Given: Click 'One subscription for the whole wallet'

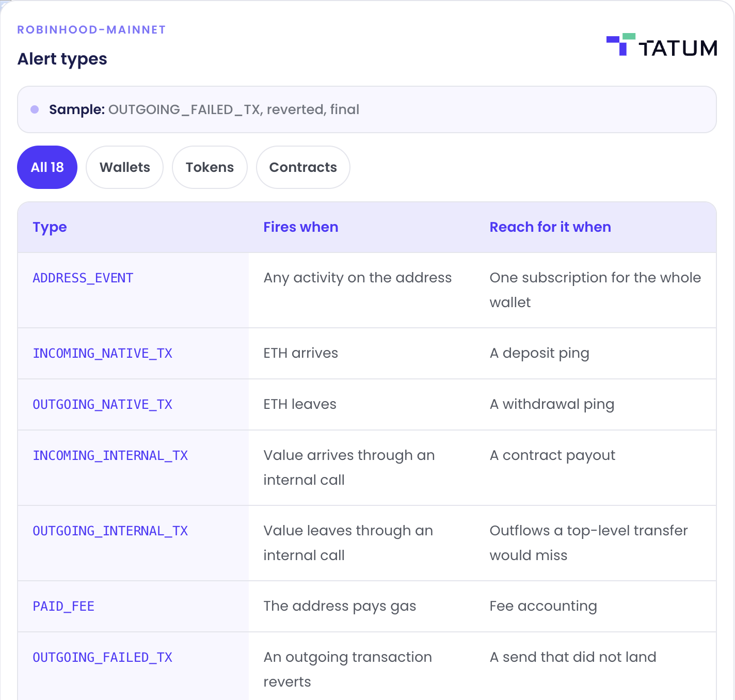Looking at the screenshot, I should click(x=595, y=290).
